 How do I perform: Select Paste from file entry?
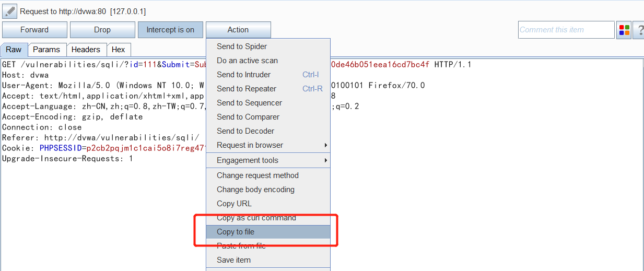268,246
